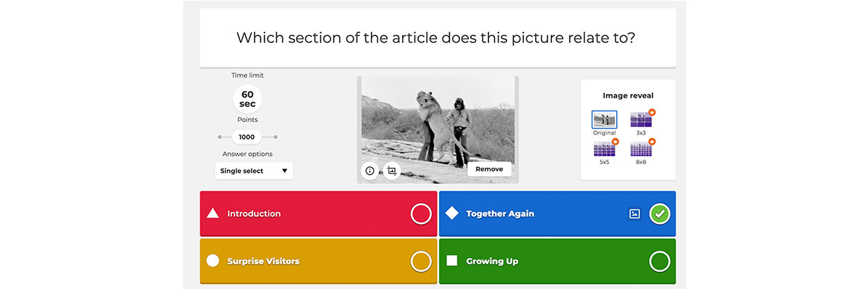Uncheck Together Again as correct answer
This screenshot has height=289, width=868.
pyautogui.click(x=660, y=214)
